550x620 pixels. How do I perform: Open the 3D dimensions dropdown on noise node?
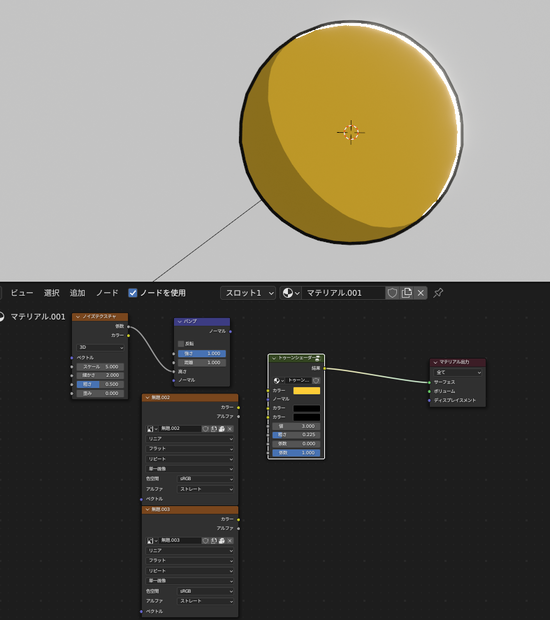tap(100, 347)
